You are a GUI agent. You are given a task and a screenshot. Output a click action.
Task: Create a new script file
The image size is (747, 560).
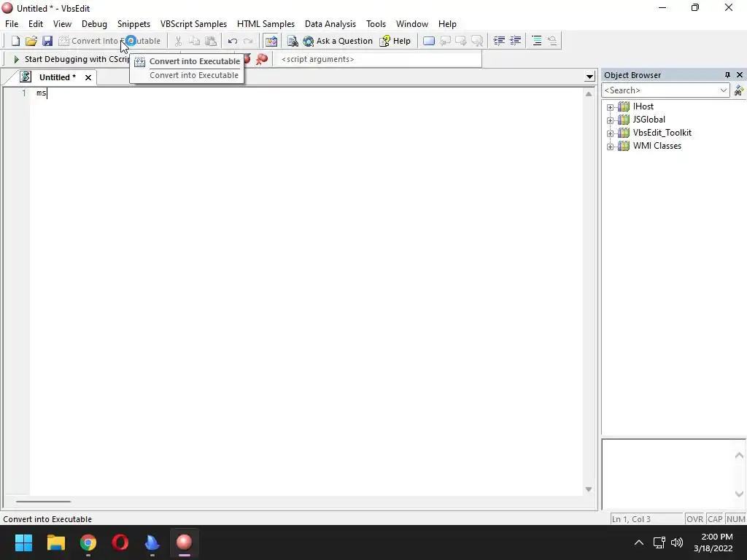coord(15,41)
